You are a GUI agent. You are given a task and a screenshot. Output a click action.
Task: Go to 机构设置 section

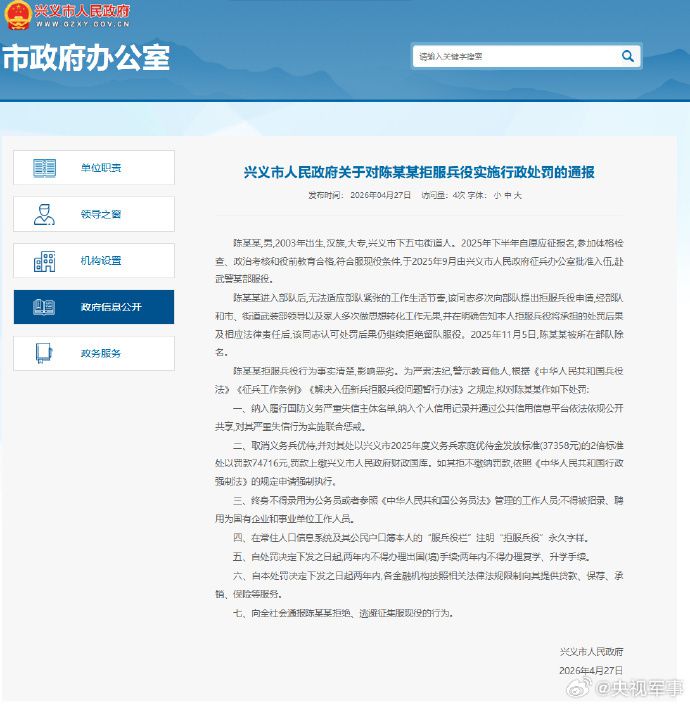(x=101, y=261)
